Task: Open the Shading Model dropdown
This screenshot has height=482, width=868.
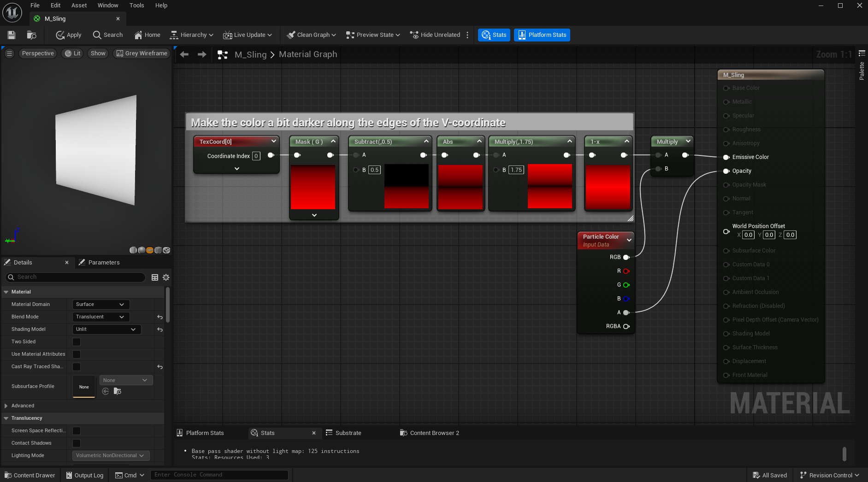Action: point(106,329)
